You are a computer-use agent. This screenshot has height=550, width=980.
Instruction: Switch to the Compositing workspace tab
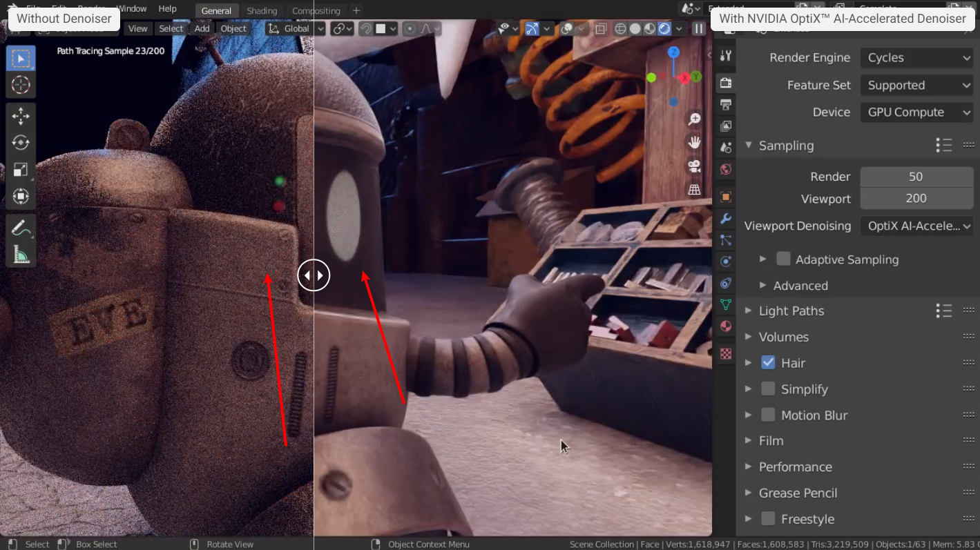point(316,10)
